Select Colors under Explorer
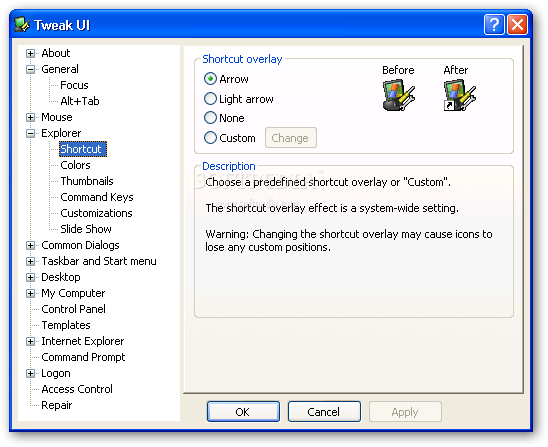 (x=75, y=165)
